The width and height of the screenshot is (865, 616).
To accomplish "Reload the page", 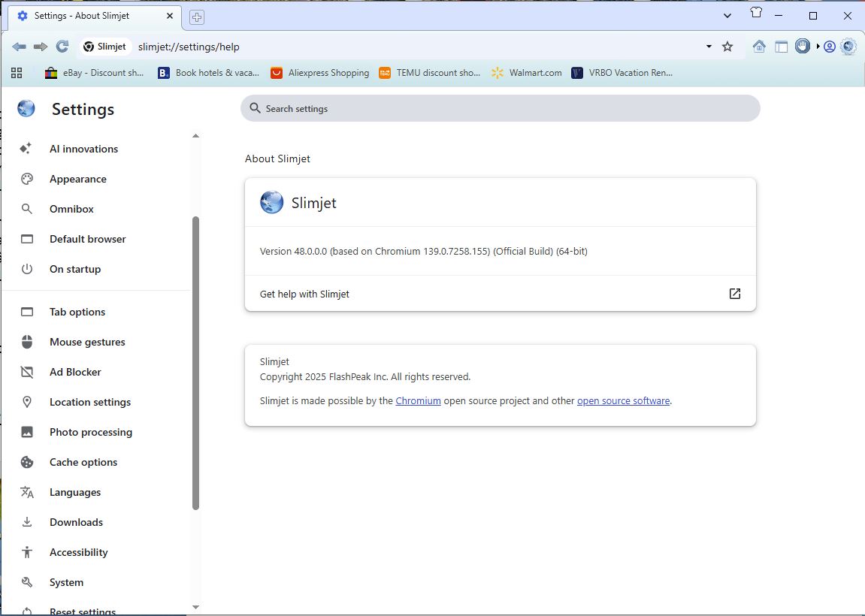I will coord(62,47).
